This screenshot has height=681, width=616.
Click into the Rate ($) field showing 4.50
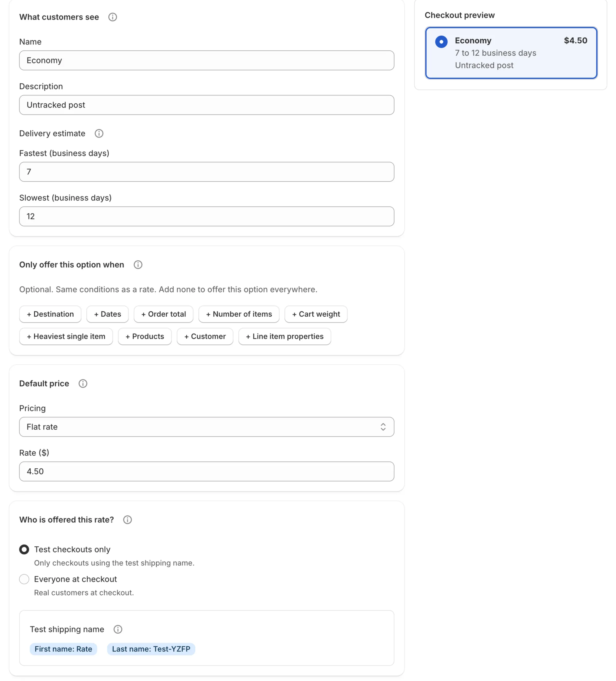click(207, 471)
